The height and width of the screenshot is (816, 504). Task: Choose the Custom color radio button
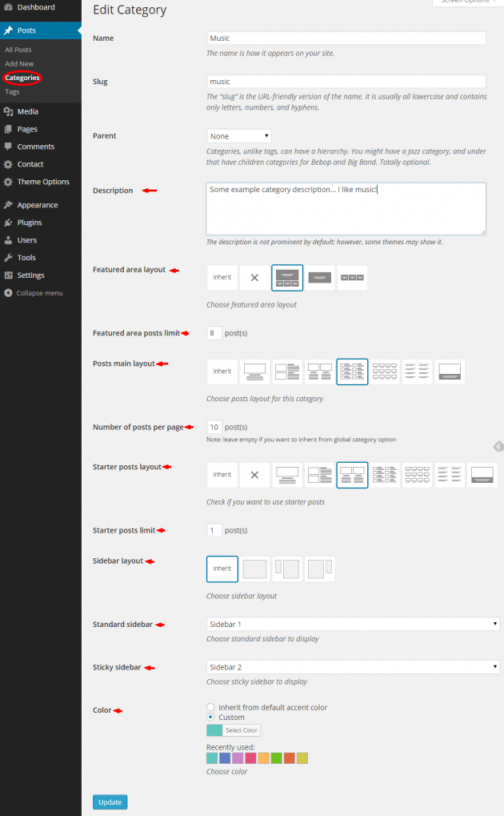210,718
